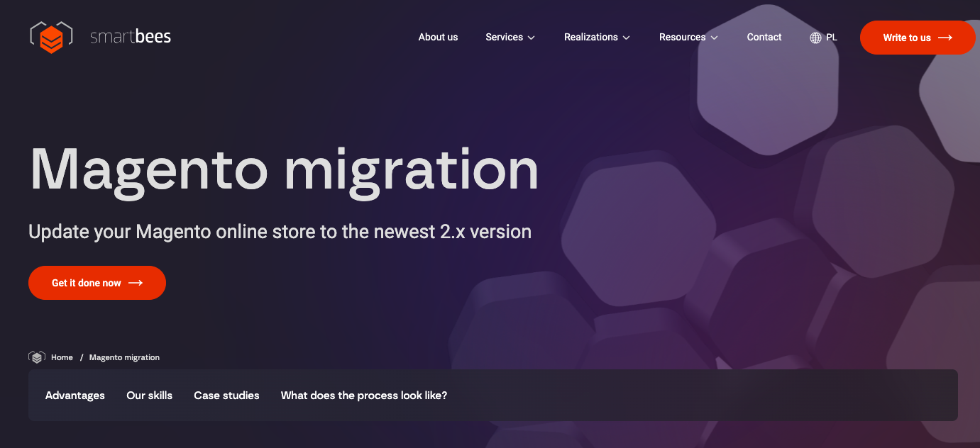Click the globe language icon
The height and width of the screenshot is (448, 980).
pos(815,38)
